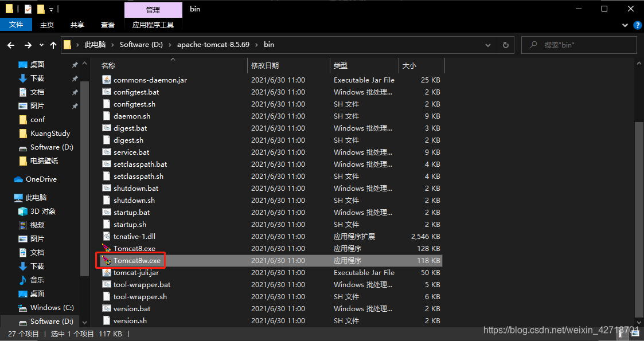The height and width of the screenshot is (341, 644).
Task: Go up one folder level
Action: pyautogui.click(x=53, y=45)
